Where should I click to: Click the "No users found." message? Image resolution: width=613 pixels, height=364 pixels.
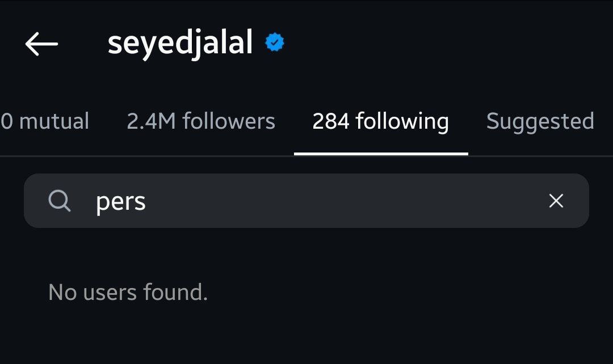tap(128, 293)
